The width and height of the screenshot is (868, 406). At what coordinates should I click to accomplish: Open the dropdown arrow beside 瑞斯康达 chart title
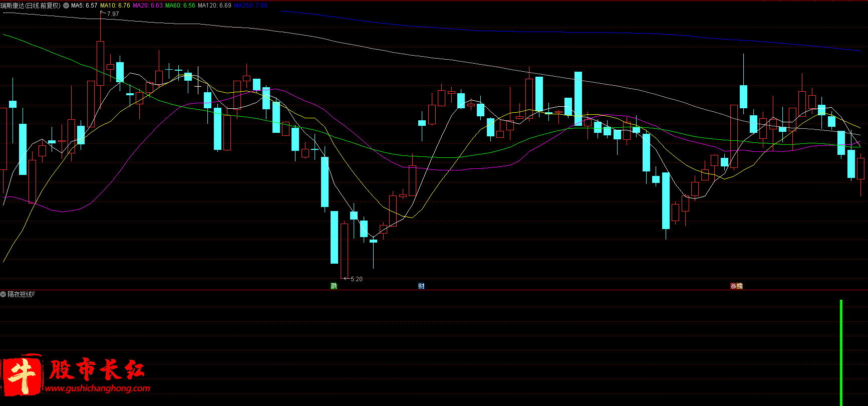pos(66,6)
